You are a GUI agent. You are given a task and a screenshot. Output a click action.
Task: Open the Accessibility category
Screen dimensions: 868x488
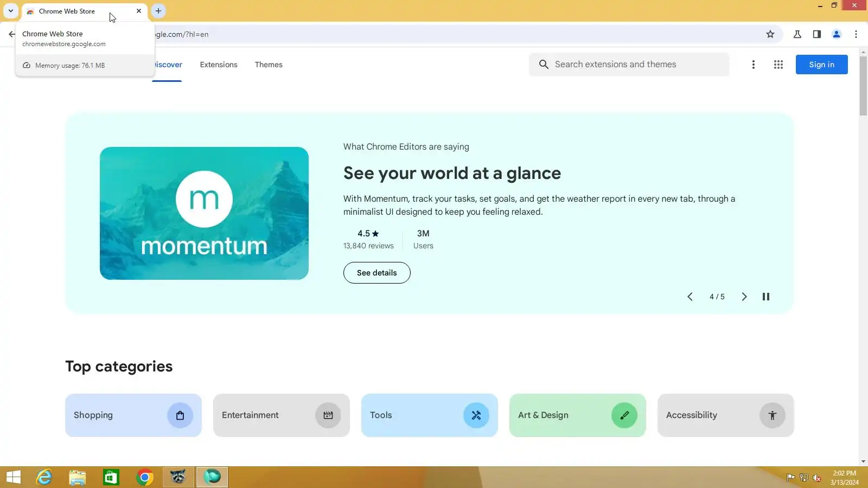point(726,415)
